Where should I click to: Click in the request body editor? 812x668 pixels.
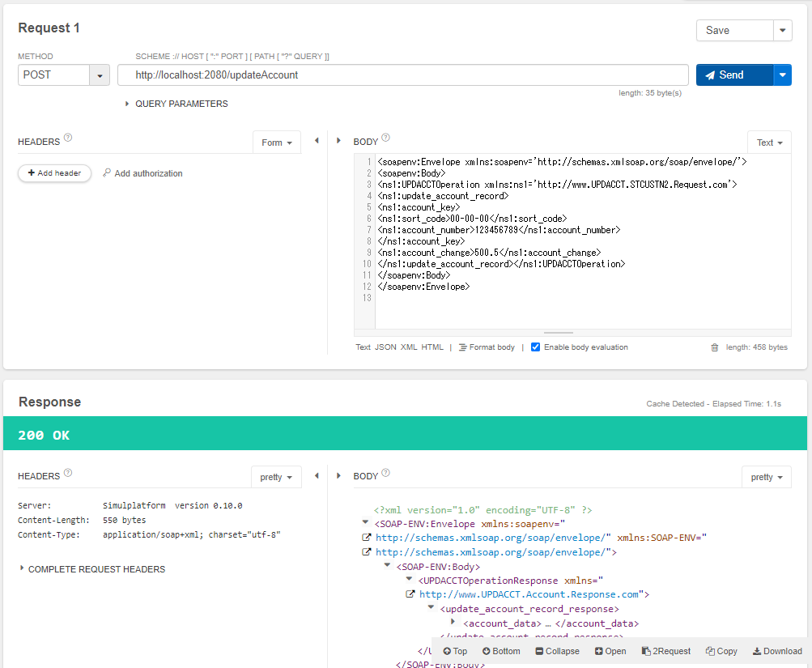(x=583, y=240)
